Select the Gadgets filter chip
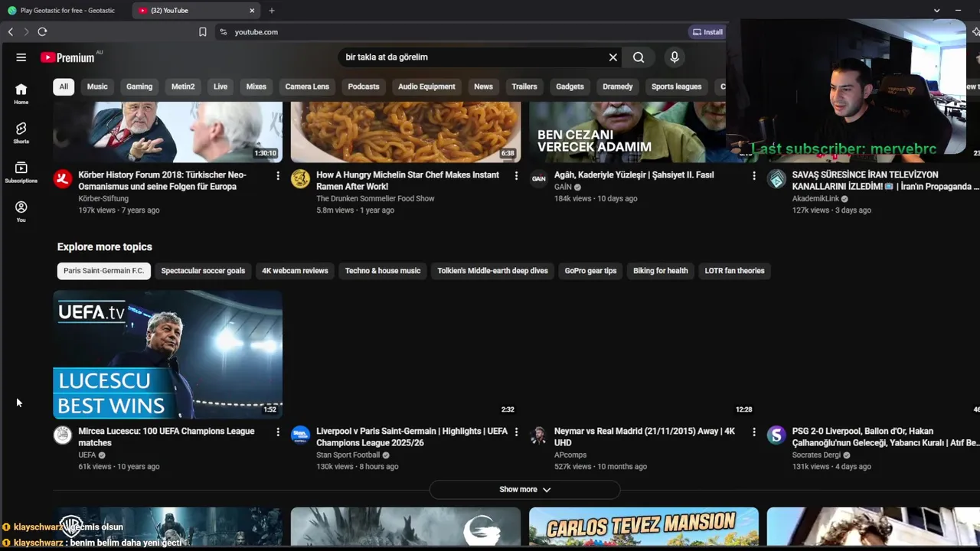The width and height of the screenshot is (980, 551). click(570, 86)
